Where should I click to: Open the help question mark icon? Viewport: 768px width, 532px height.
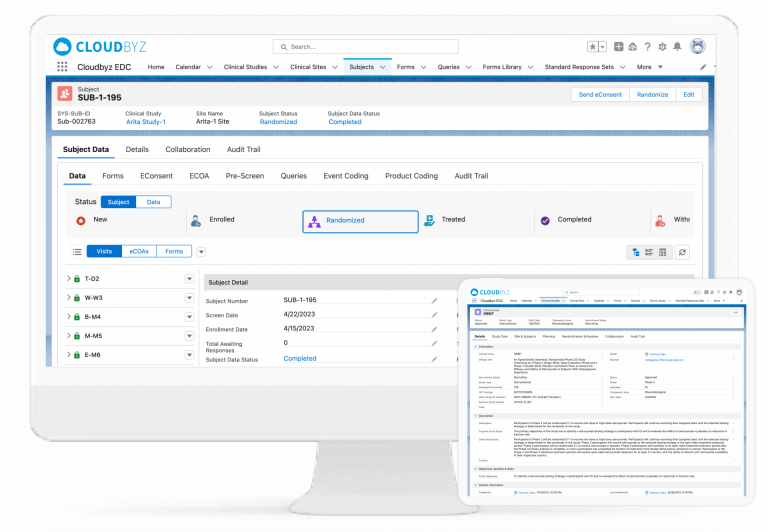[649, 47]
